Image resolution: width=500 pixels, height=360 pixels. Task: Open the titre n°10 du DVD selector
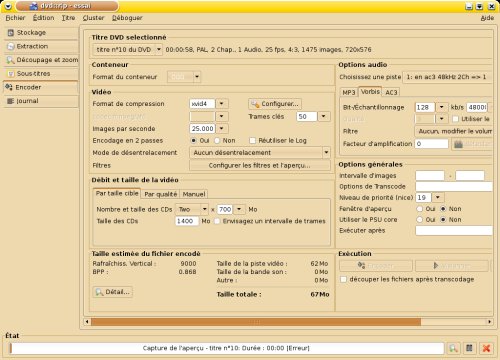coord(127,50)
